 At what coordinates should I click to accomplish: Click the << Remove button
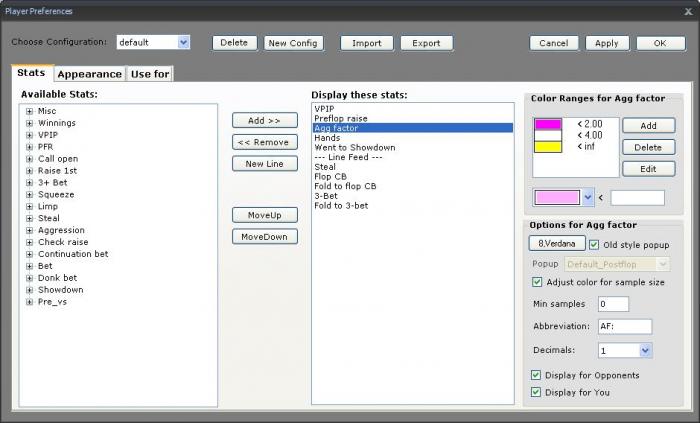[x=265, y=142]
